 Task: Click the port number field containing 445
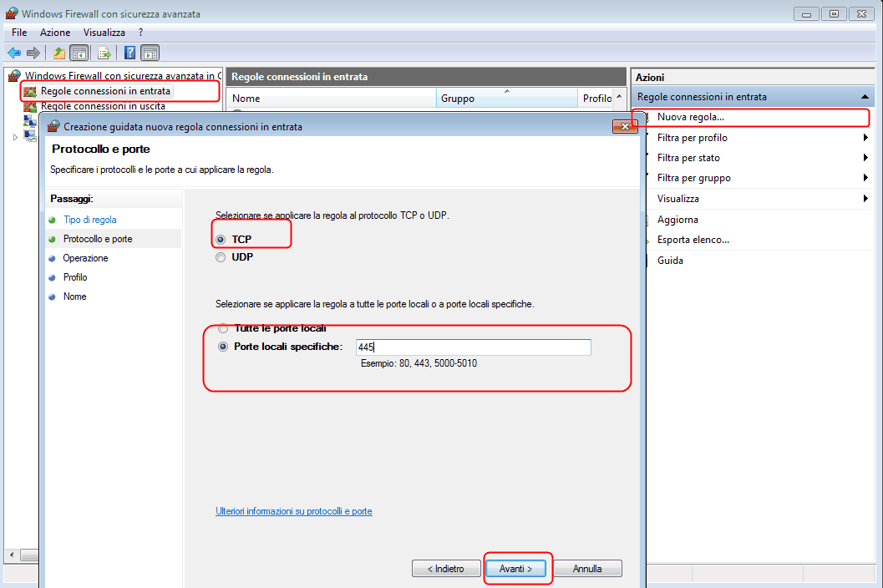(x=474, y=347)
